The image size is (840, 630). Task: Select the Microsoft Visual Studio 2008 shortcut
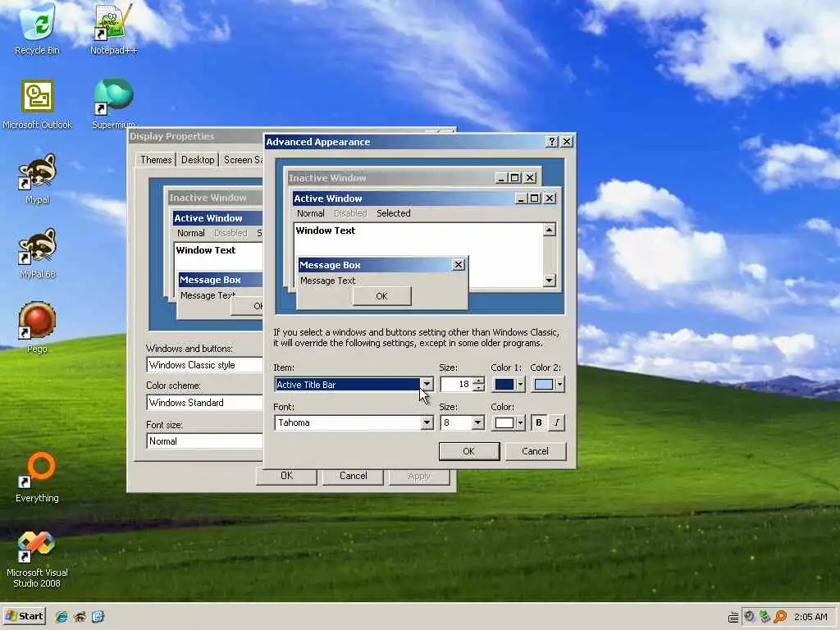(37, 559)
